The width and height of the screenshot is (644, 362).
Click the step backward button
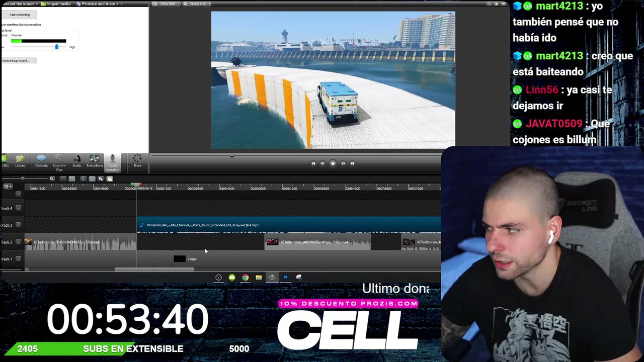(x=323, y=163)
